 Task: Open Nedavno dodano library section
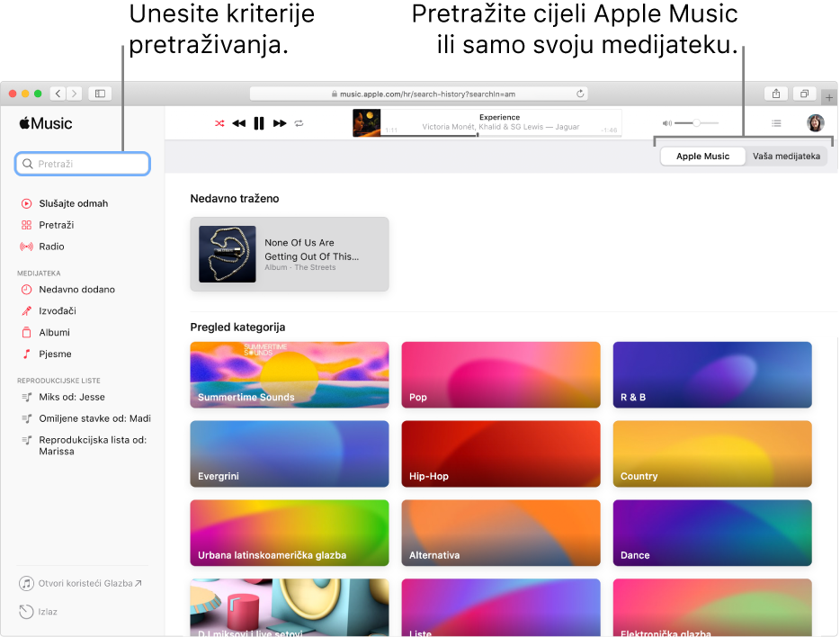76,290
